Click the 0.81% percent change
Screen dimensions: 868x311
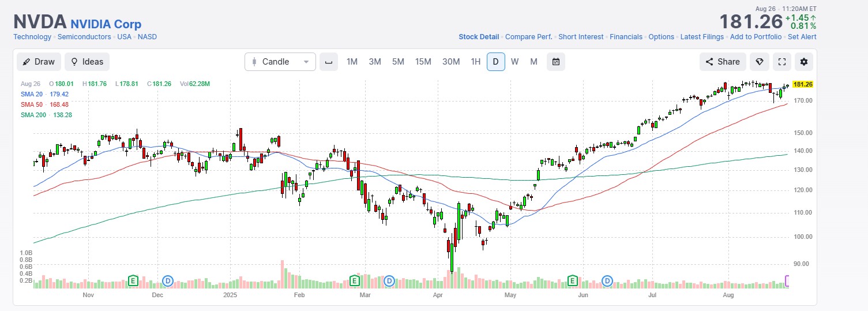click(803, 26)
